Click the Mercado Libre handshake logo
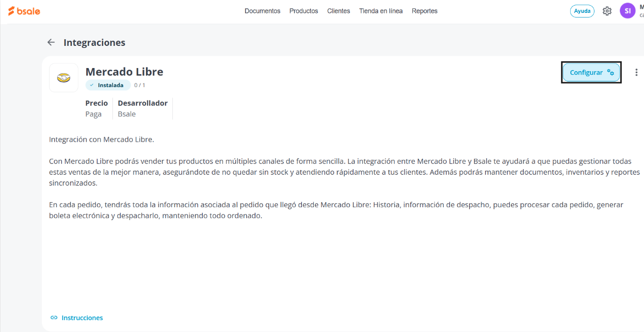The image size is (644, 332). point(63,78)
